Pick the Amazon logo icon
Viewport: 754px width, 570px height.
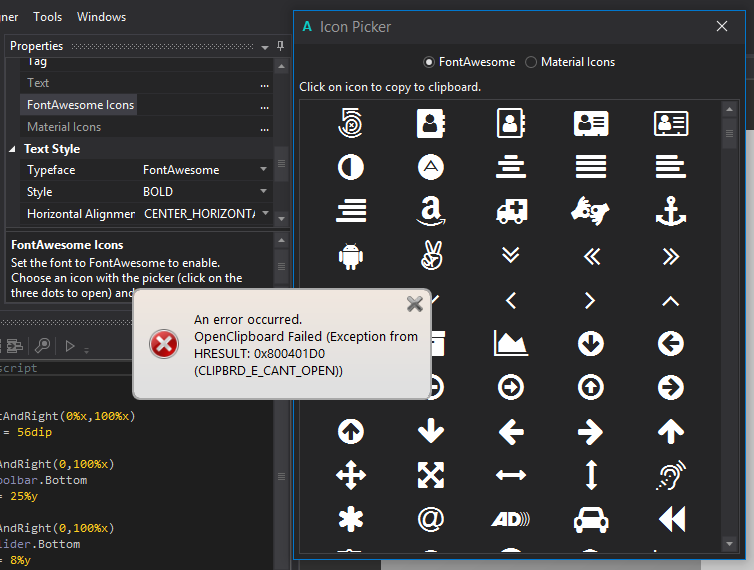point(431,210)
